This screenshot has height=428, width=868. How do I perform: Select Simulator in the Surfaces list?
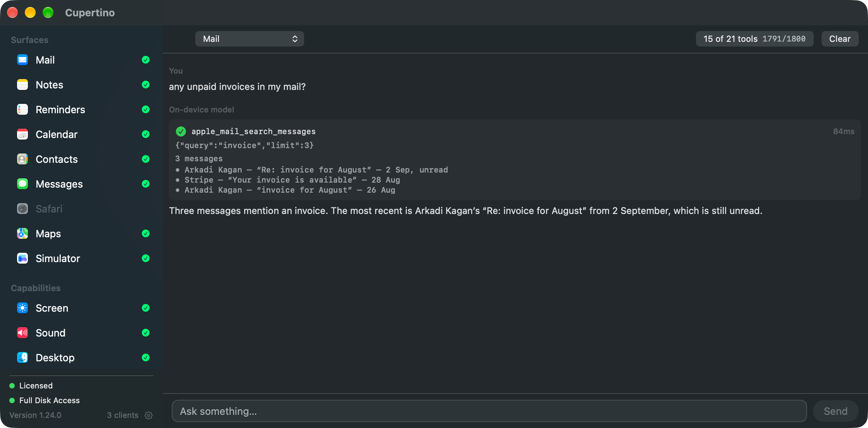click(x=81, y=258)
